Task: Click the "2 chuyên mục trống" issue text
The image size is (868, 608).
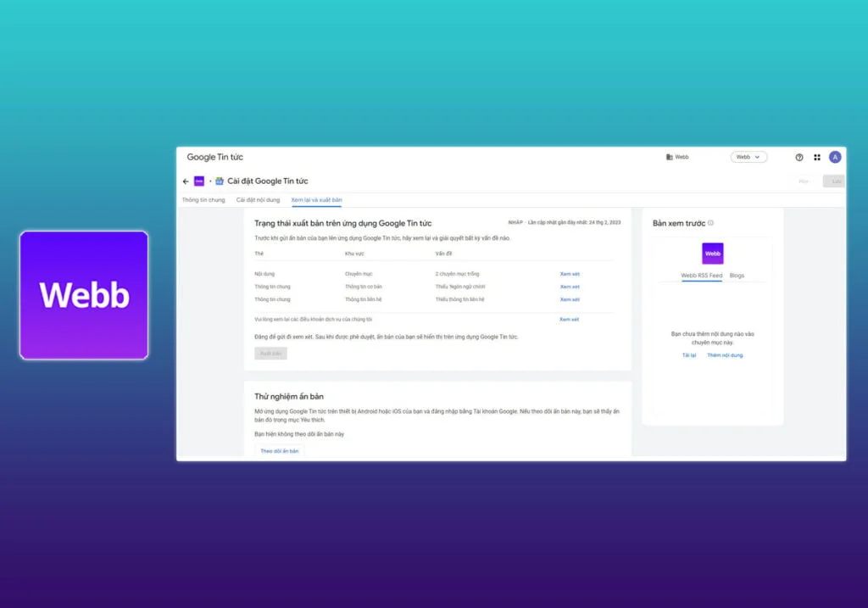Action: coord(457,274)
